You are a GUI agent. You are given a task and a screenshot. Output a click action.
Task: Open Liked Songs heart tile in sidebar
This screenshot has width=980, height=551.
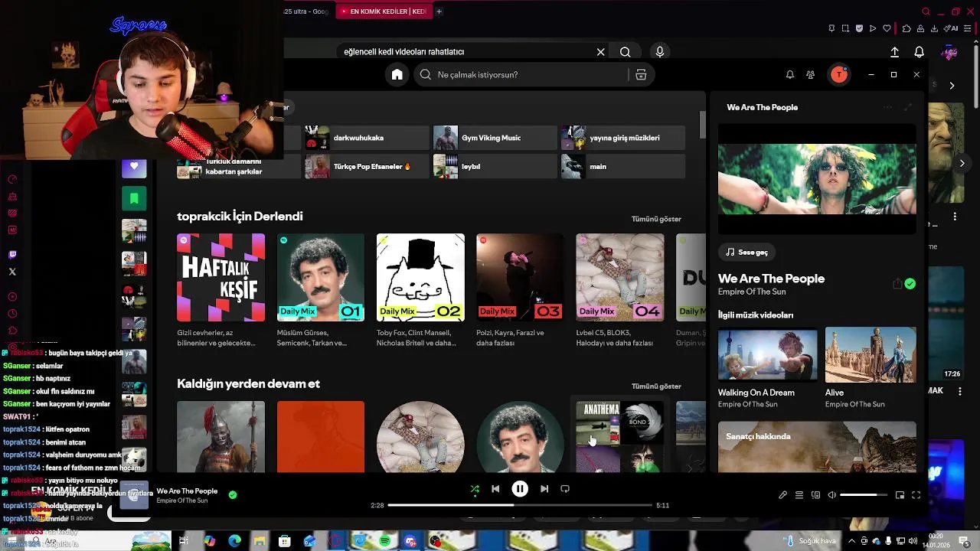134,166
